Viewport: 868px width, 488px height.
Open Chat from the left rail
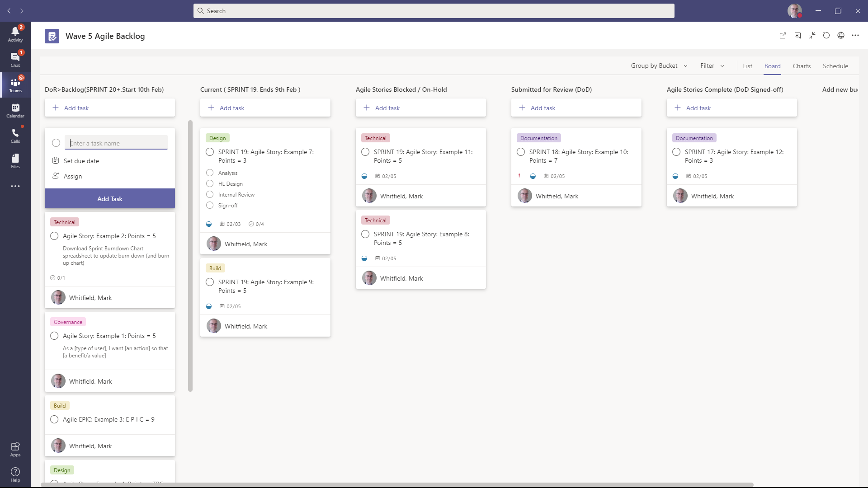pyautogui.click(x=15, y=59)
